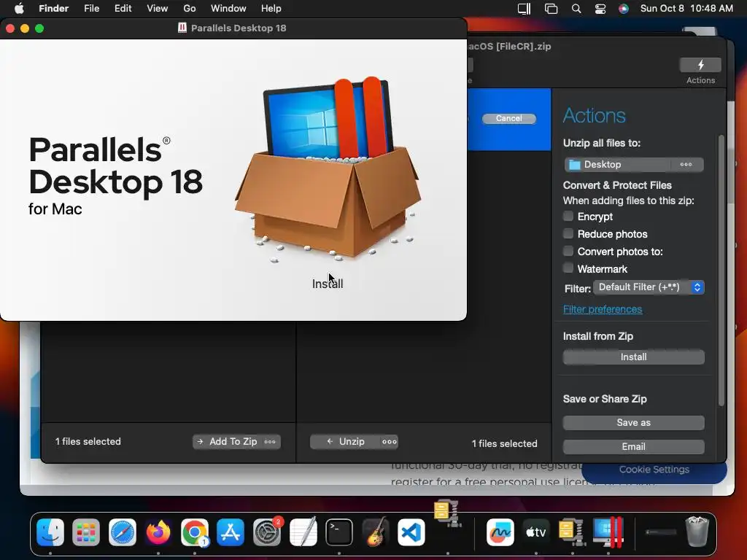Open the ellipsis options next to Add To Zip
The image size is (747, 560).
[270, 442]
